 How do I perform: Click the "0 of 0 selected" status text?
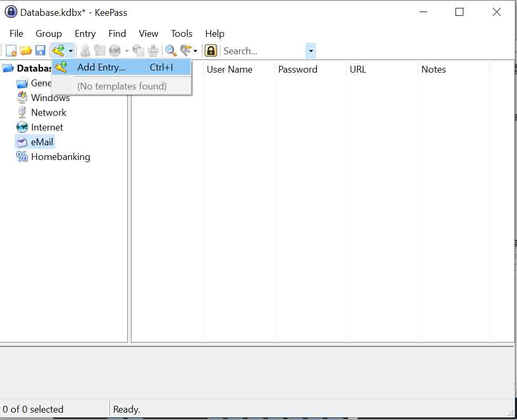33,409
